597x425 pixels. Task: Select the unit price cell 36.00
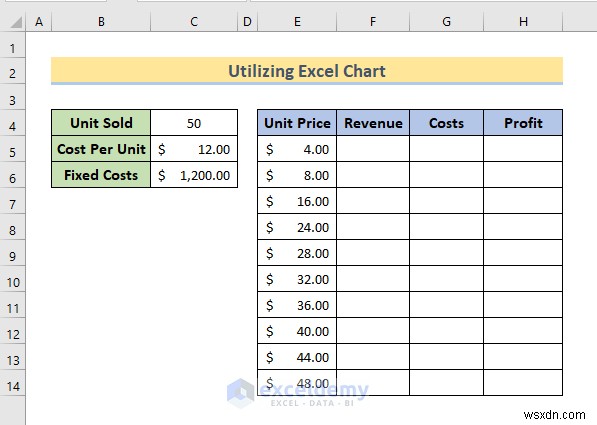[x=297, y=305]
